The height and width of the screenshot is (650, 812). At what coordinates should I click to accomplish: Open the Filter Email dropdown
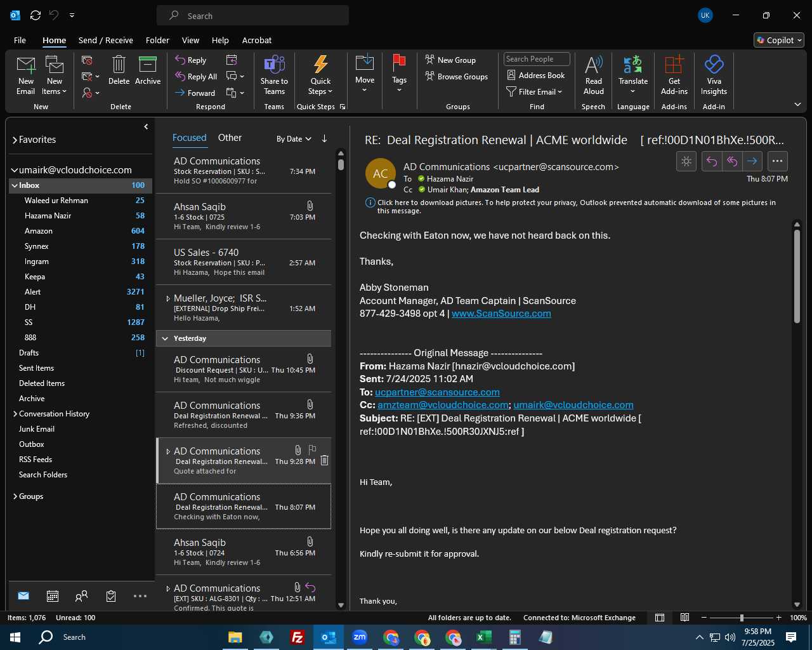click(x=534, y=91)
